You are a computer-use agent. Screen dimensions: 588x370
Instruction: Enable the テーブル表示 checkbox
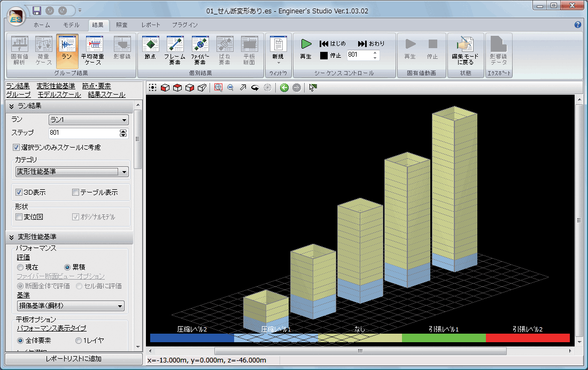tap(75, 192)
